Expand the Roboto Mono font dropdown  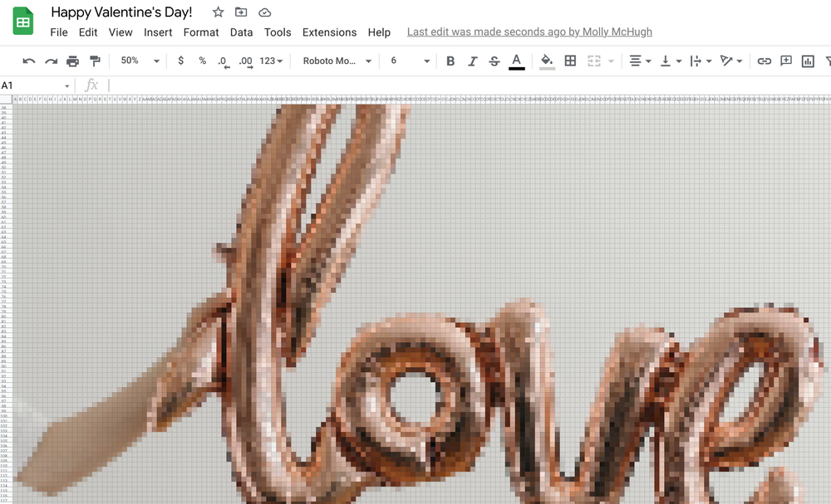coord(337,61)
